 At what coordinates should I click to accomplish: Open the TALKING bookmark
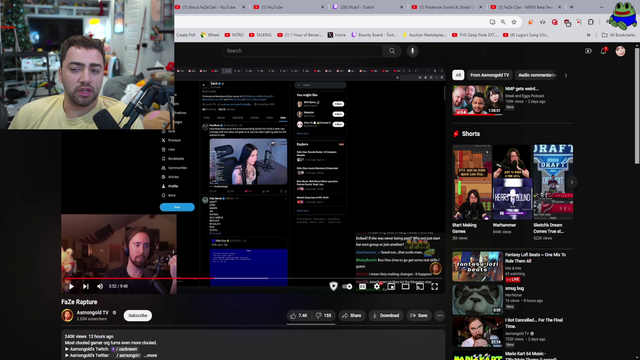tap(260, 35)
